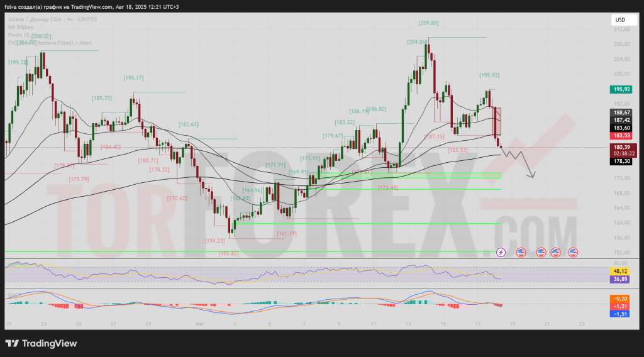The width and height of the screenshot is (644, 357).
Task: Select the MA Ribbon indicator legend
Action: point(21,27)
